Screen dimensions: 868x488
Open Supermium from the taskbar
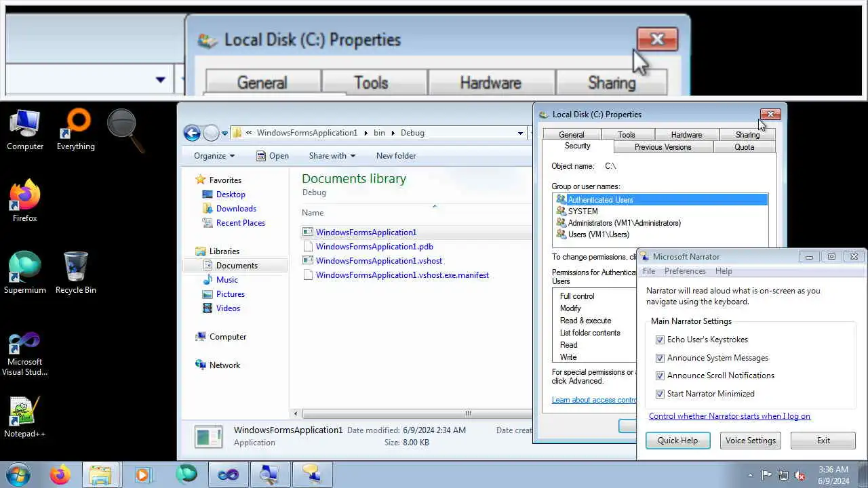click(186, 474)
